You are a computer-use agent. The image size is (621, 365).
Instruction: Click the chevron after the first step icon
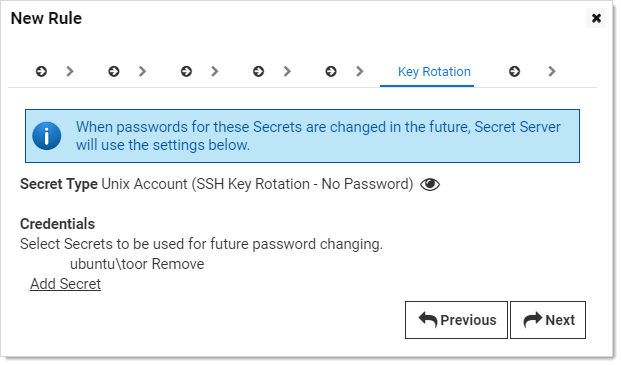[70, 72]
